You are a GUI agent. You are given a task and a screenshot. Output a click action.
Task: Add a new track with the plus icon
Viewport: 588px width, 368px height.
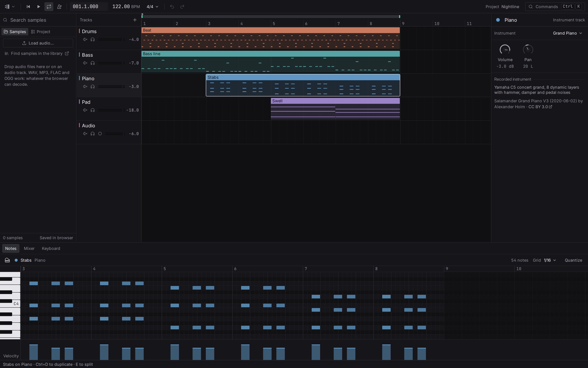[x=135, y=20]
